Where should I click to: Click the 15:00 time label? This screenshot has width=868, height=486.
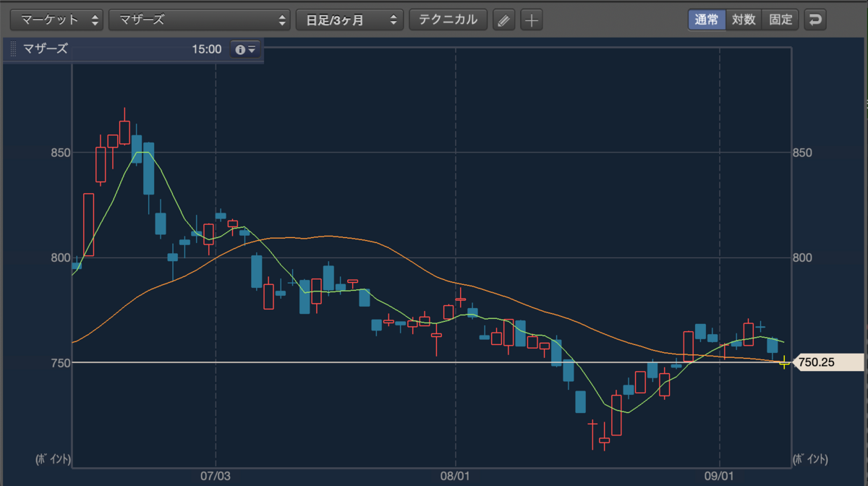(x=207, y=49)
